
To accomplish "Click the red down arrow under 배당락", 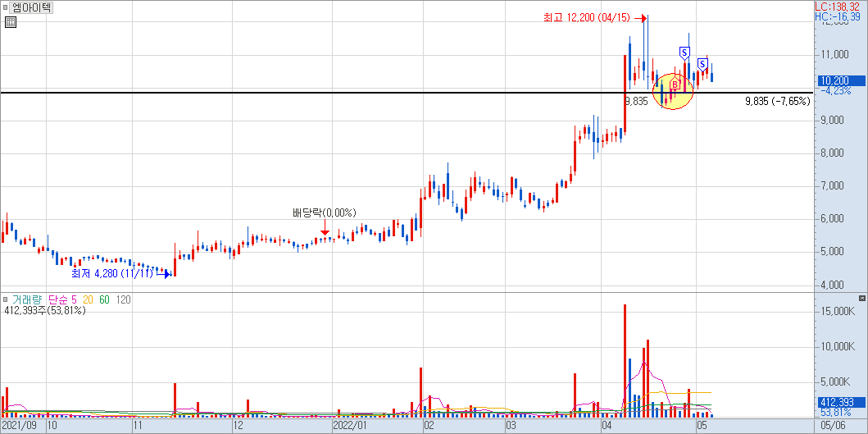I will (325, 230).
